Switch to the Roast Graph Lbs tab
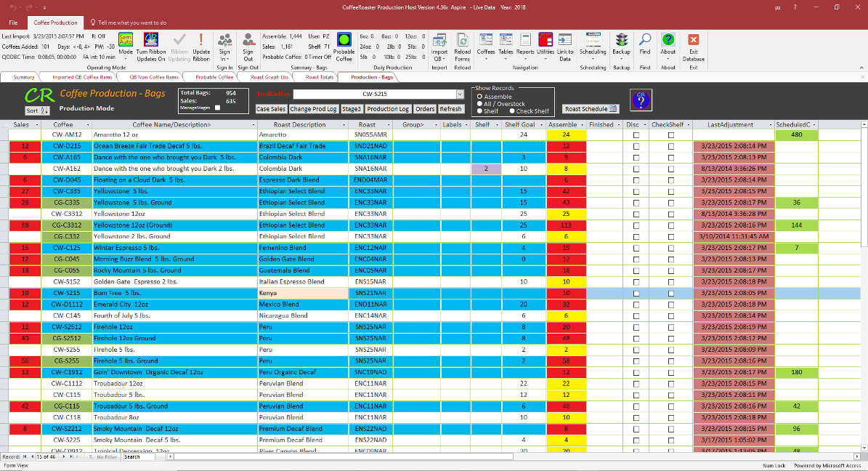Viewport: 868px width, 471px height. [x=269, y=77]
